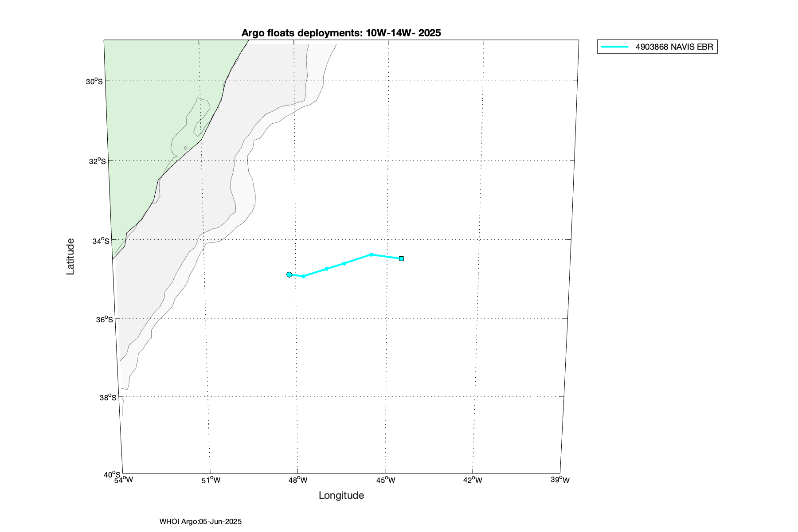The image size is (798, 532).
Task: Click the '39°W' longitude tick label
Action: pyautogui.click(x=560, y=480)
